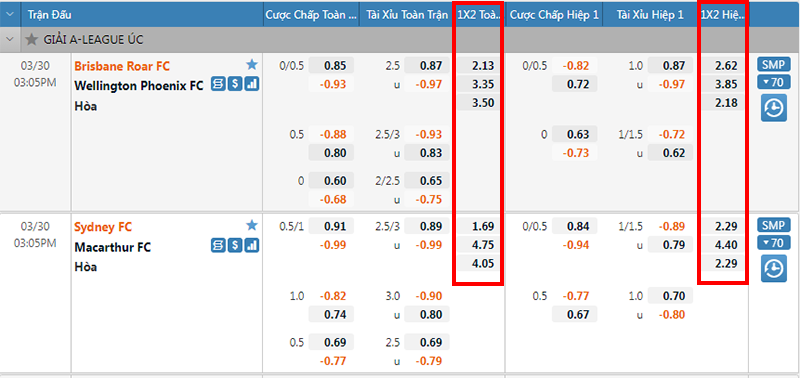Collapse all leagues using the header chevron
800x378 pixels.
point(10,14)
